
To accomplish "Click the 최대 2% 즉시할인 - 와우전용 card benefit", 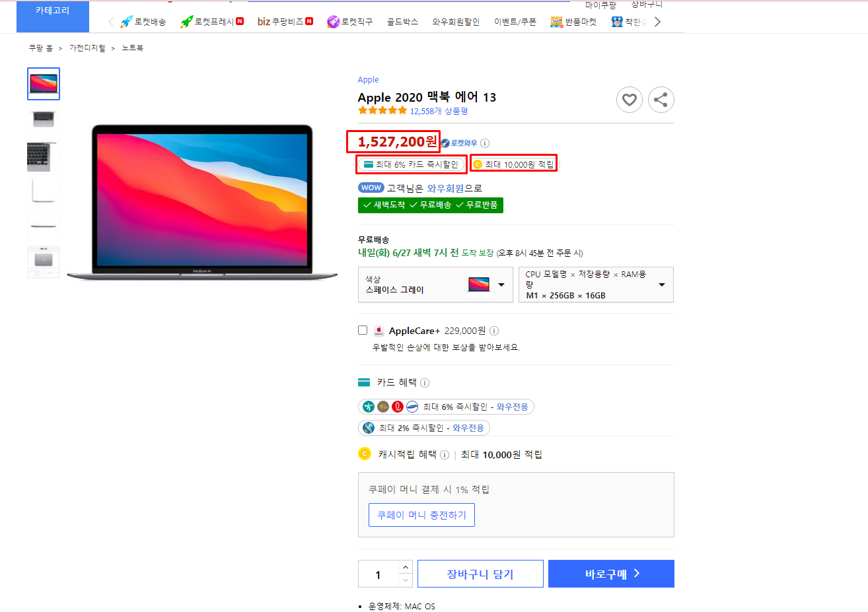I will tap(424, 428).
